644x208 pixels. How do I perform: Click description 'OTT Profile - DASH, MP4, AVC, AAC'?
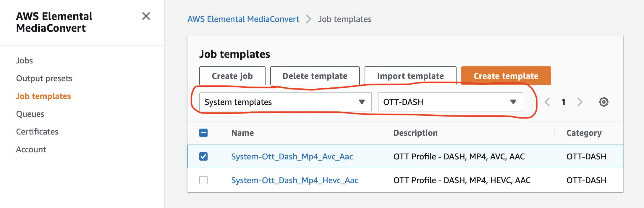pyautogui.click(x=459, y=156)
